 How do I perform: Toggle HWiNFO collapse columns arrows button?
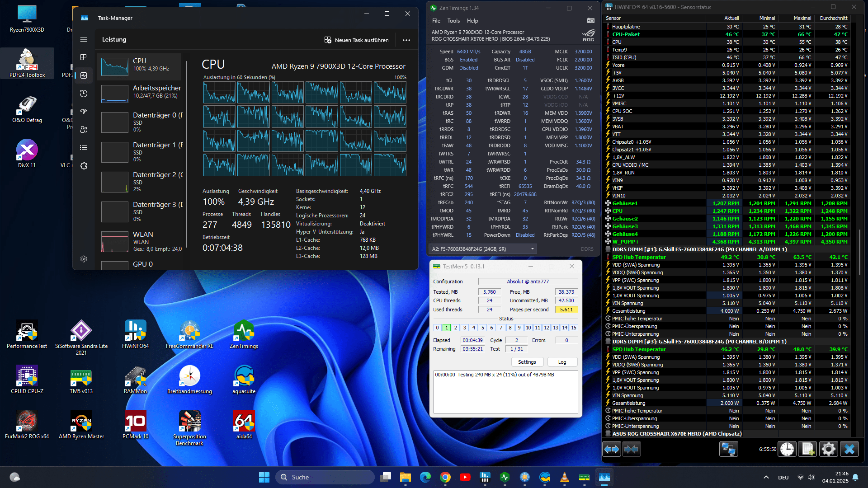[x=632, y=449]
